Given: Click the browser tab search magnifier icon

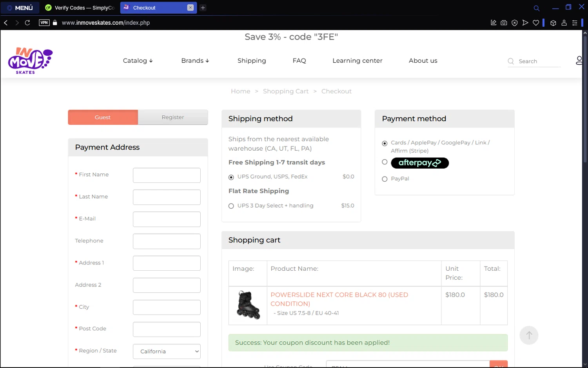Looking at the screenshot, I should point(537,8).
